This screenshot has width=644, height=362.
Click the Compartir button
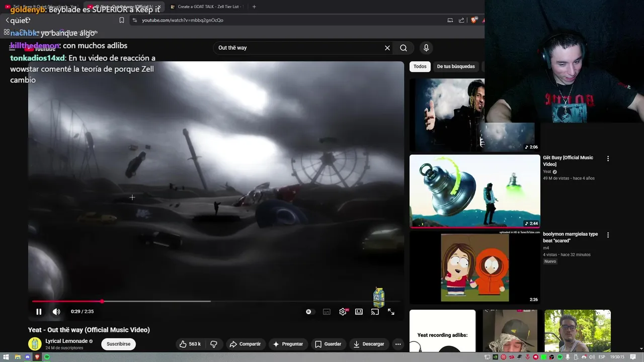[245, 344]
